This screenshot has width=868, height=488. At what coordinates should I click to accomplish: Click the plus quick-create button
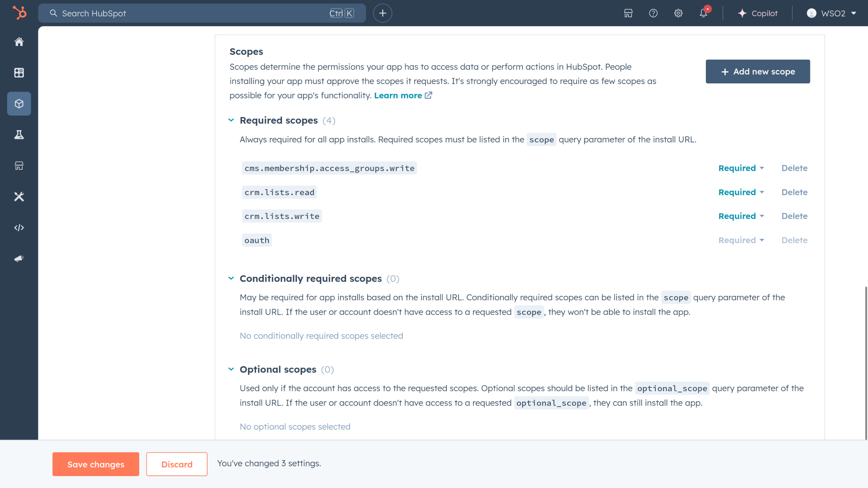(x=382, y=13)
